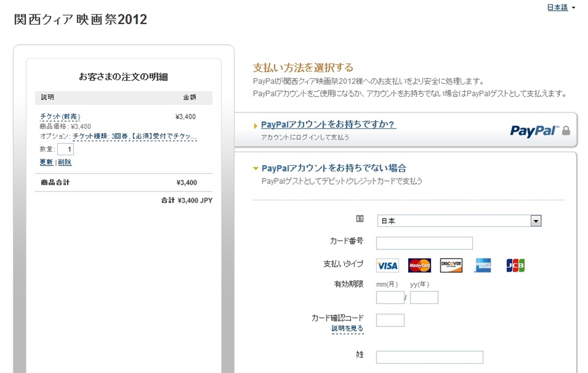Click the PayPalアカウントをお持ちですか? link
Image resolution: width=588 pixels, height=373 pixels.
click(x=328, y=124)
